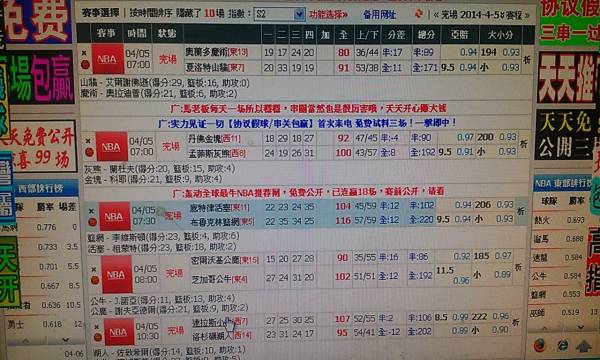The height and width of the screenshot is (360, 600).
Task: Click the refresh arrows icon near 完場
Action: 419,14
